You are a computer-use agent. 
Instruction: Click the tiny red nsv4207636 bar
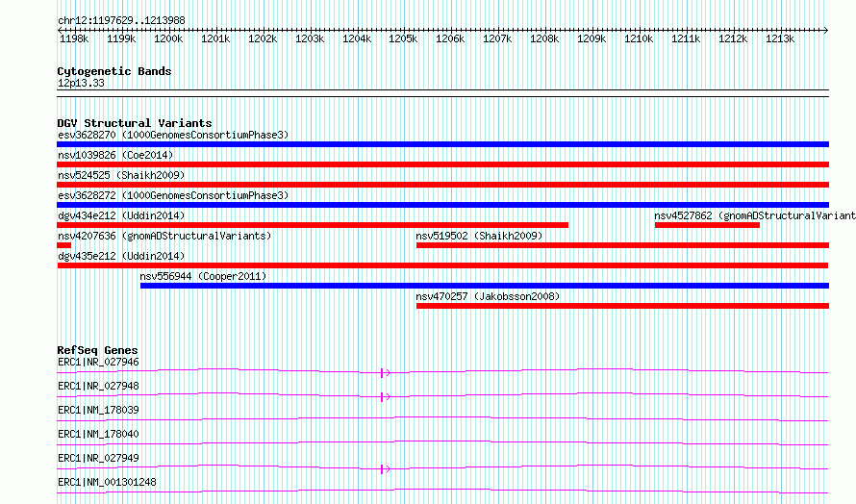coord(63,245)
